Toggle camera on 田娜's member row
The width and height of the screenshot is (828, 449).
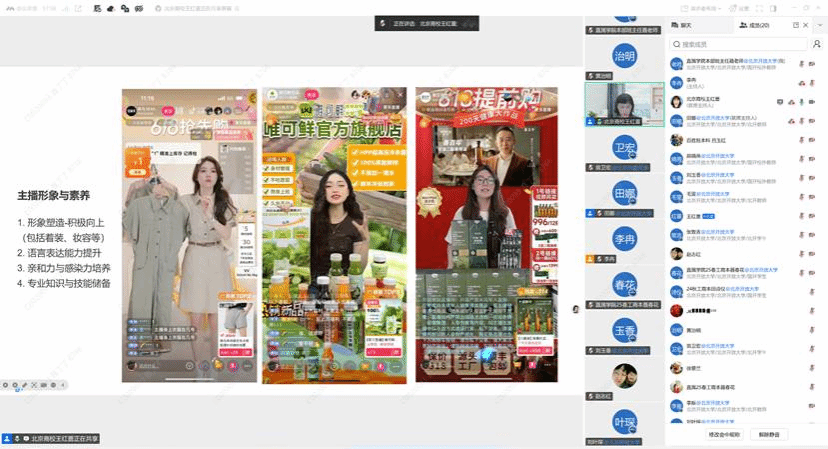point(812,121)
